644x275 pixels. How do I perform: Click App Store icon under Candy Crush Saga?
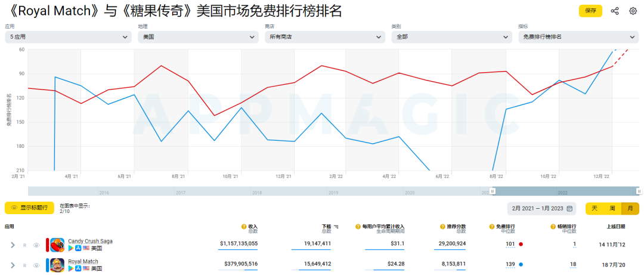(79, 248)
